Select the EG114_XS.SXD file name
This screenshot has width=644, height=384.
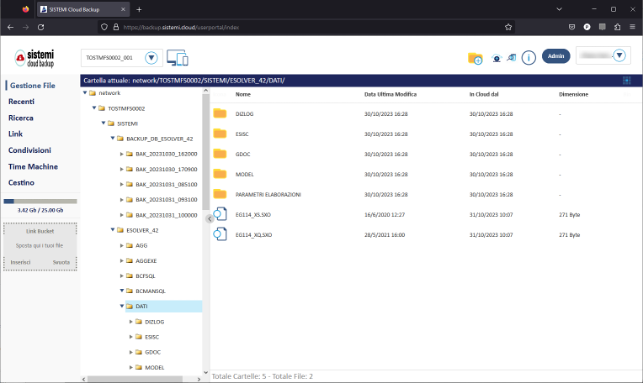click(x=253, y=215)
